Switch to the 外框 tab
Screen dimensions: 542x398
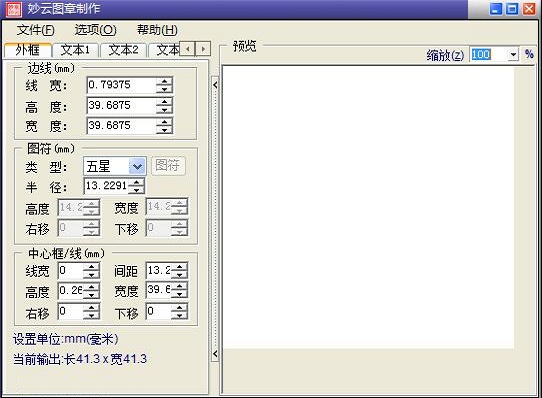point(28,50)
